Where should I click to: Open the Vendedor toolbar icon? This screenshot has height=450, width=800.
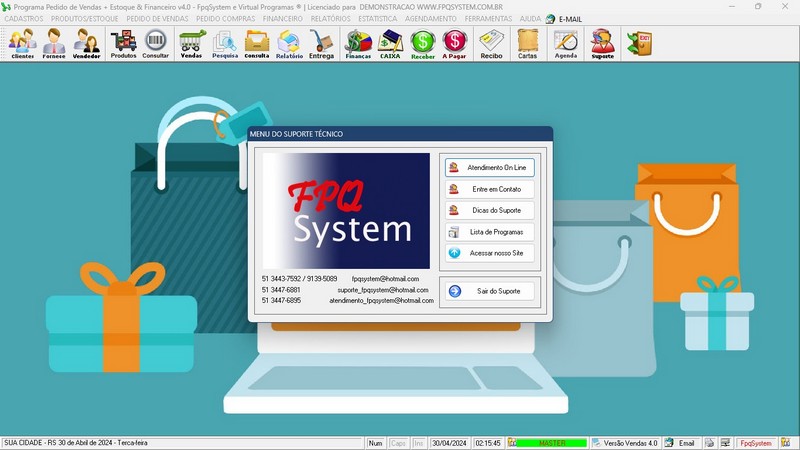pos(86,44)
